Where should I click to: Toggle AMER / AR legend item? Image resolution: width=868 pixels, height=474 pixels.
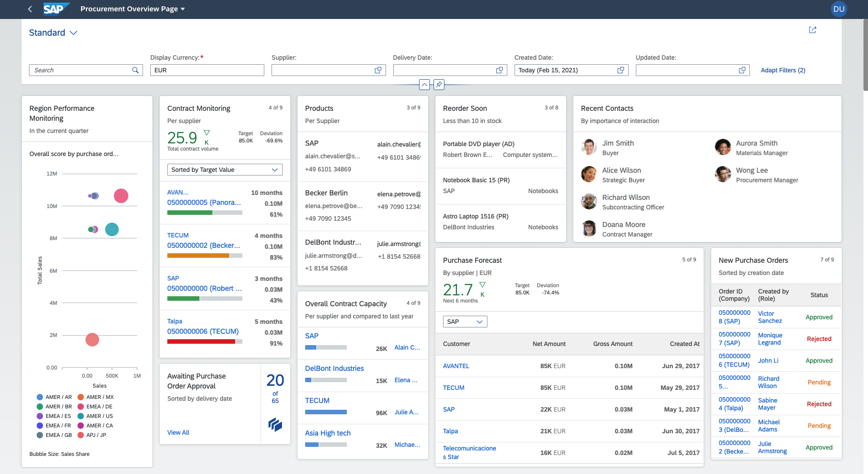click(54, 397)
